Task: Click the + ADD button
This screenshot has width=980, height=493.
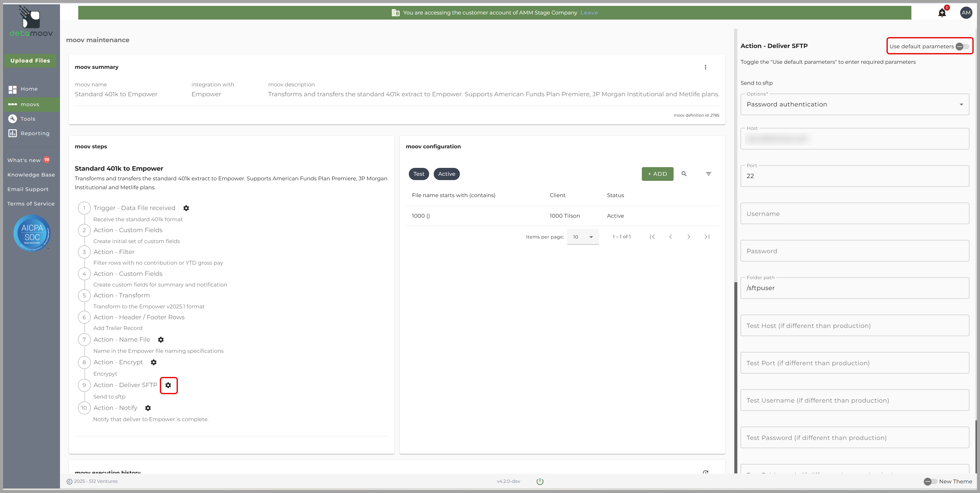Action: (657, 174)
